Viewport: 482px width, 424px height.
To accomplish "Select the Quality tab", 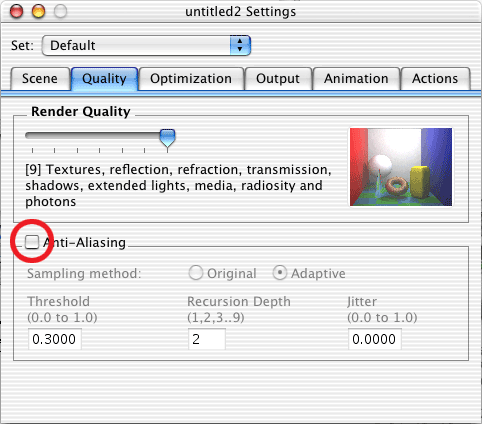I will pyautogui.click(x=104, y=79).
